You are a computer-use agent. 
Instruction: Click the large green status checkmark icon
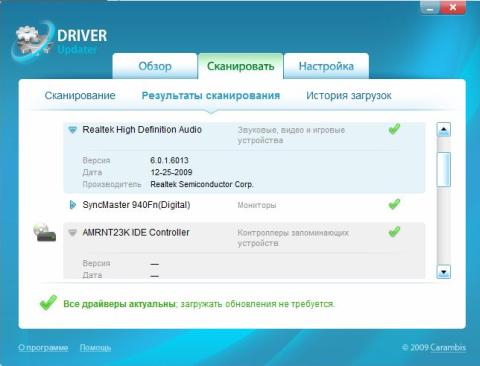pos(48,303)
